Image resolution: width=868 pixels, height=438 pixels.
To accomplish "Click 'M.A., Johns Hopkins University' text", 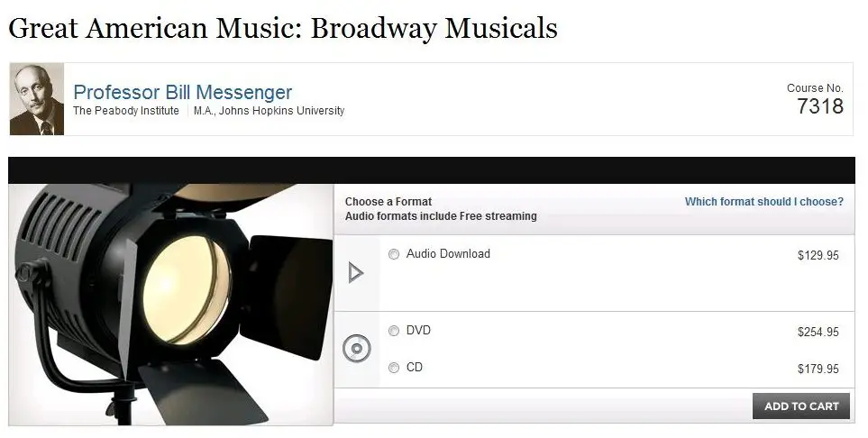I will pyautogui.click(x=269, y=111).
